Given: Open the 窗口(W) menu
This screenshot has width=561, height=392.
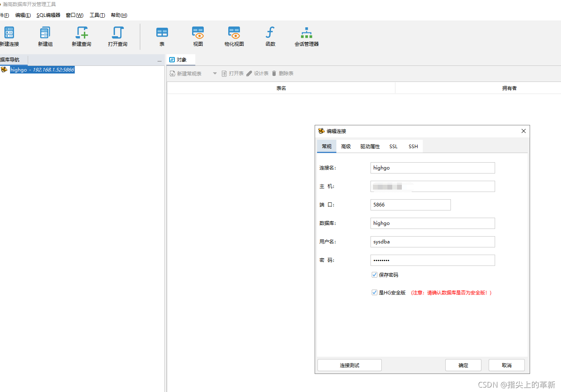Looking at the screenshot, I should coord(75,15).
